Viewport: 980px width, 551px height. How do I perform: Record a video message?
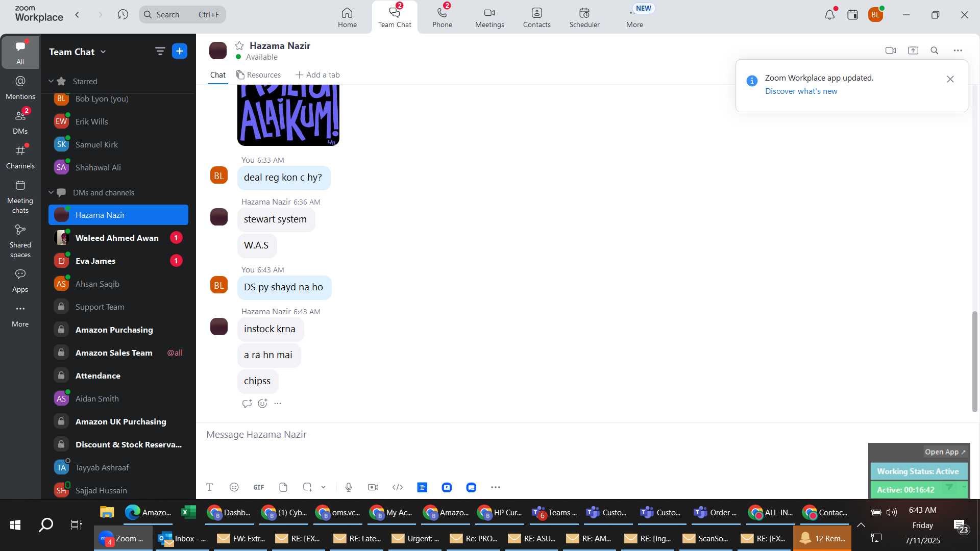click(373, 487)
